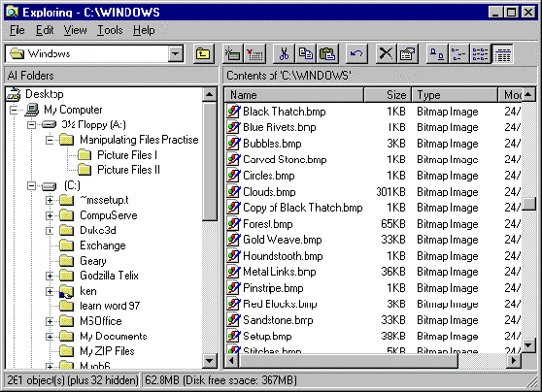Click Map Network Drive toolbar icon

(x=233, y=54)
